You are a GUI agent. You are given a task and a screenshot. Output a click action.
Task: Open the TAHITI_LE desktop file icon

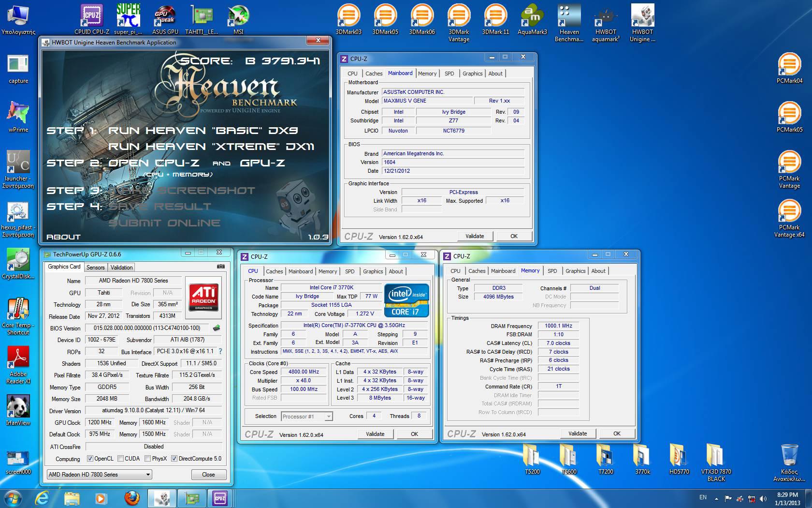(x=202, y=19)
